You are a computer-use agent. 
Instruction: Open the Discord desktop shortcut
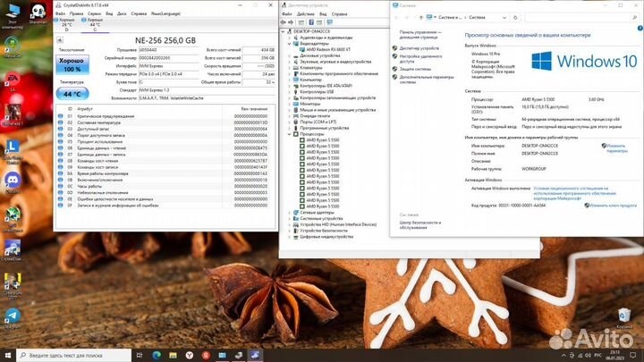point(13,182)
